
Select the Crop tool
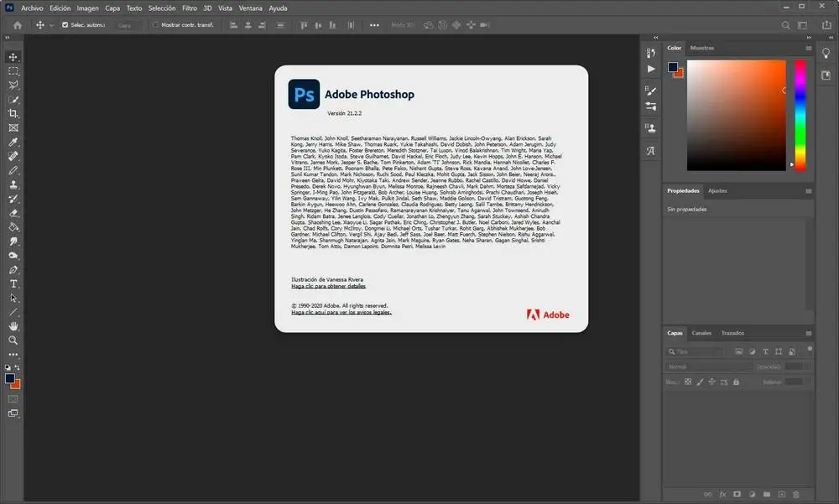(x=13, y=113)
